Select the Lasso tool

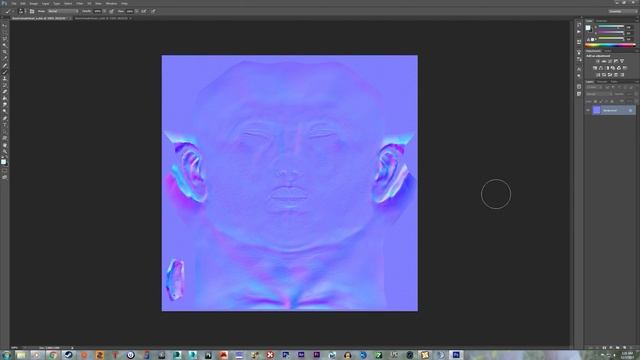pyautogui.click(x=5, y=39)
